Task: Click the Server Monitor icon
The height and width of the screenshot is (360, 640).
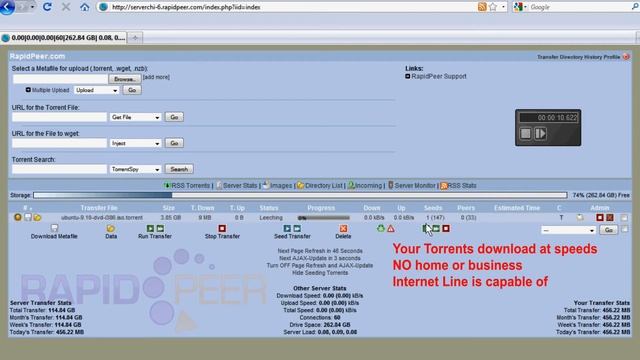Action: click(391, 185)
